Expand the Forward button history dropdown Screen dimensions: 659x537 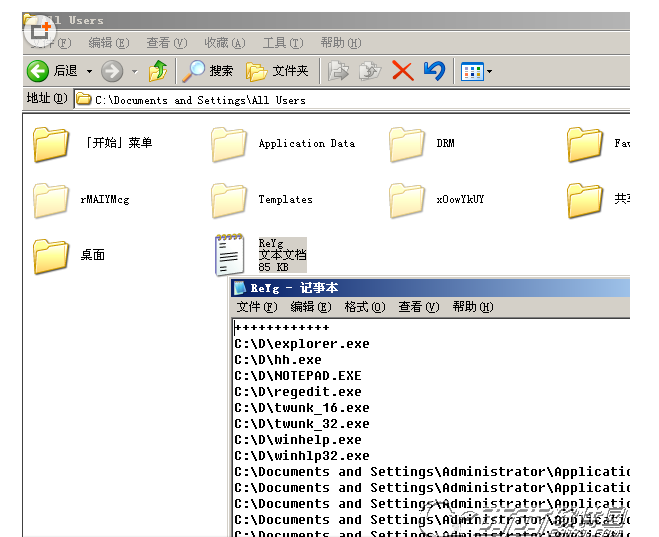pos(133,71)
